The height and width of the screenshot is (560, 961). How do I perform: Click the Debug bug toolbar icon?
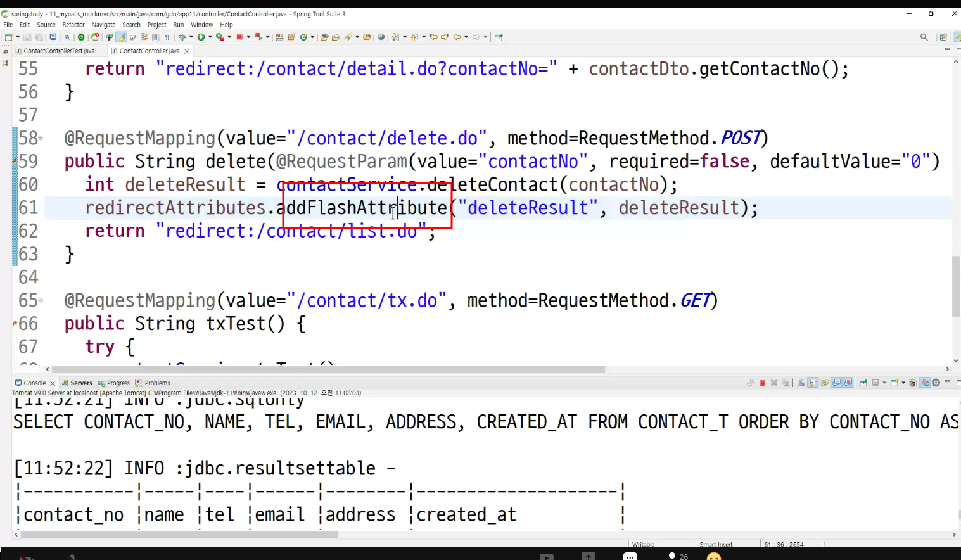point(182,37)
